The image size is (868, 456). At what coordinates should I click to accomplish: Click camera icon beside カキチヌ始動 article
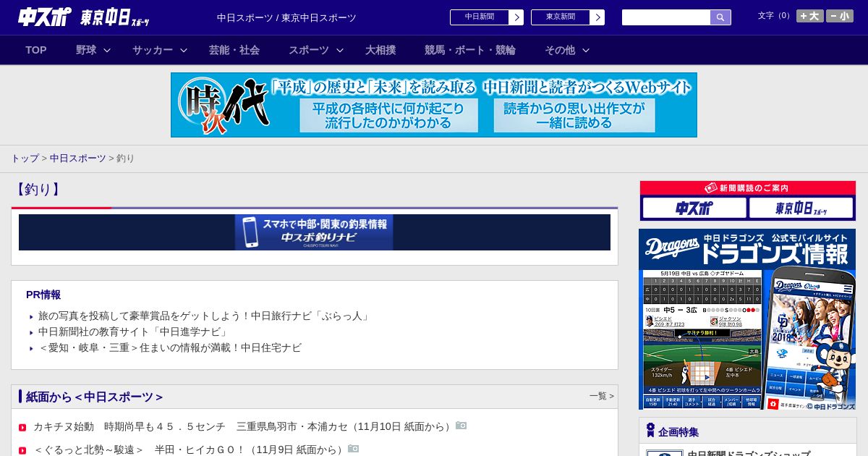click(x=461, y=426)
